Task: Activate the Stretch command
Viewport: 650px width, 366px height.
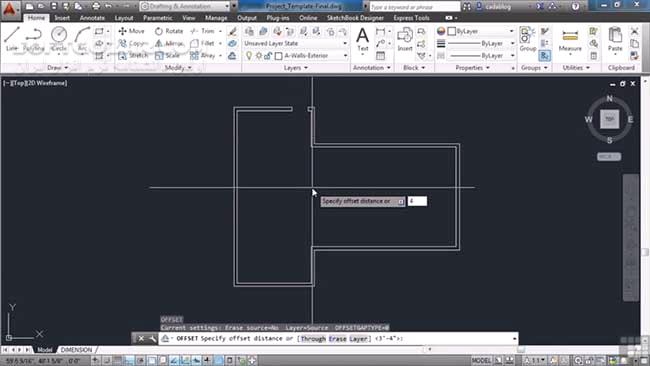Action: point(133,55)
